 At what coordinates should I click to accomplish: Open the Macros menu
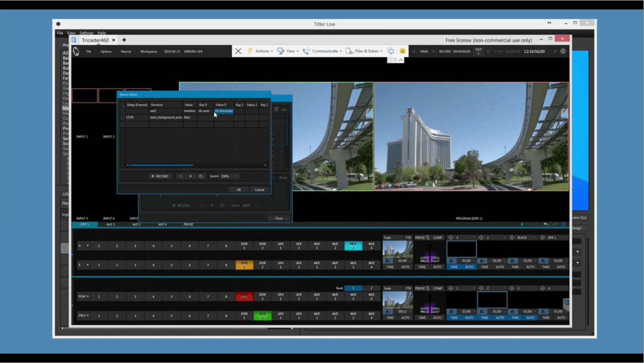pos(126,51)
